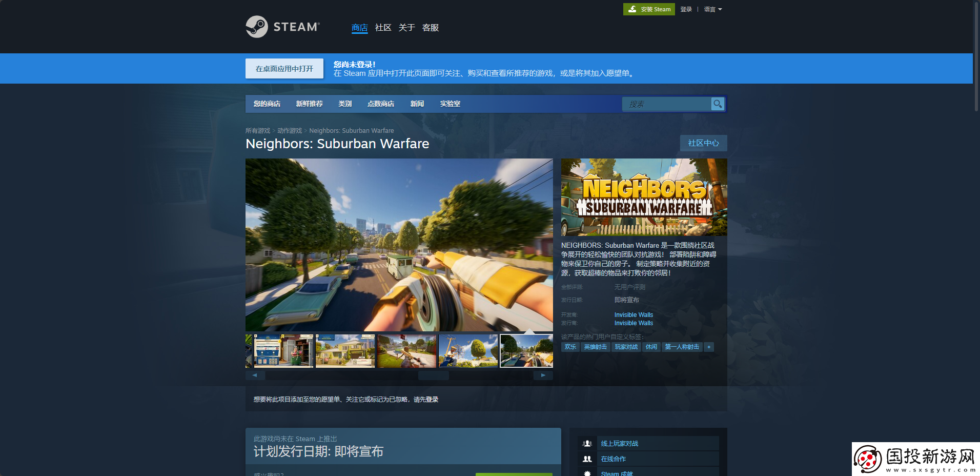Click the right scroll arrow under thumbnails
This screenshot has height=476, width=980.
pyautogui.click(x=543, y=375)
